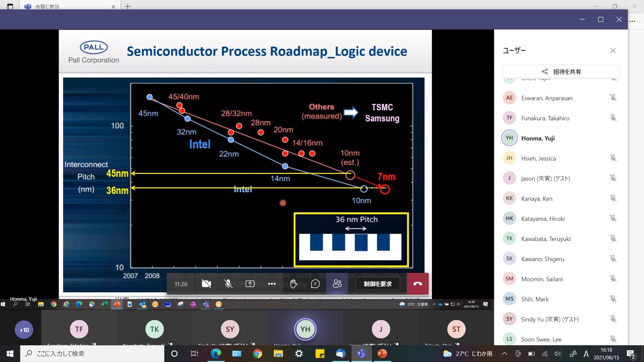644x362 pixels.
Task: Open Google Chrome from the taskbar
Action: point(257,354)
